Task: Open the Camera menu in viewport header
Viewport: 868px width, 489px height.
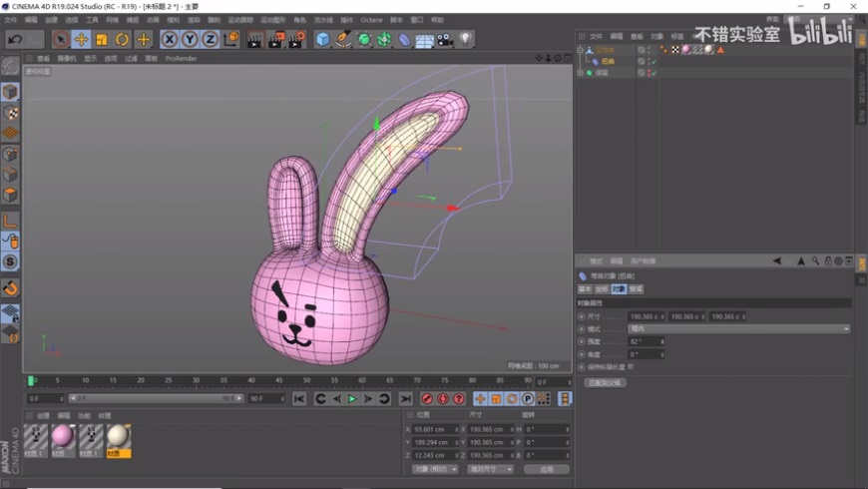Action: (67, 58)
